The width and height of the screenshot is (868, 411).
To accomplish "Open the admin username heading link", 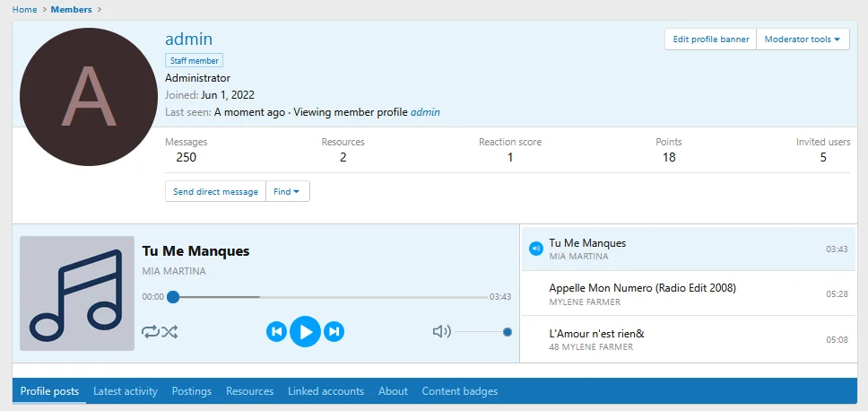I will tap(189, 39).
